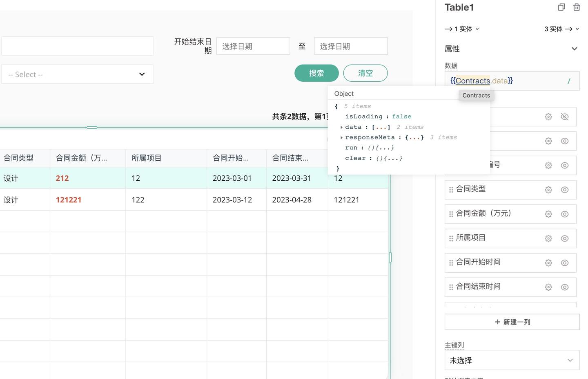Open the gear settings for 合同类型 column
Viewport: 588px width, 379px height.
tap(548, 190)
